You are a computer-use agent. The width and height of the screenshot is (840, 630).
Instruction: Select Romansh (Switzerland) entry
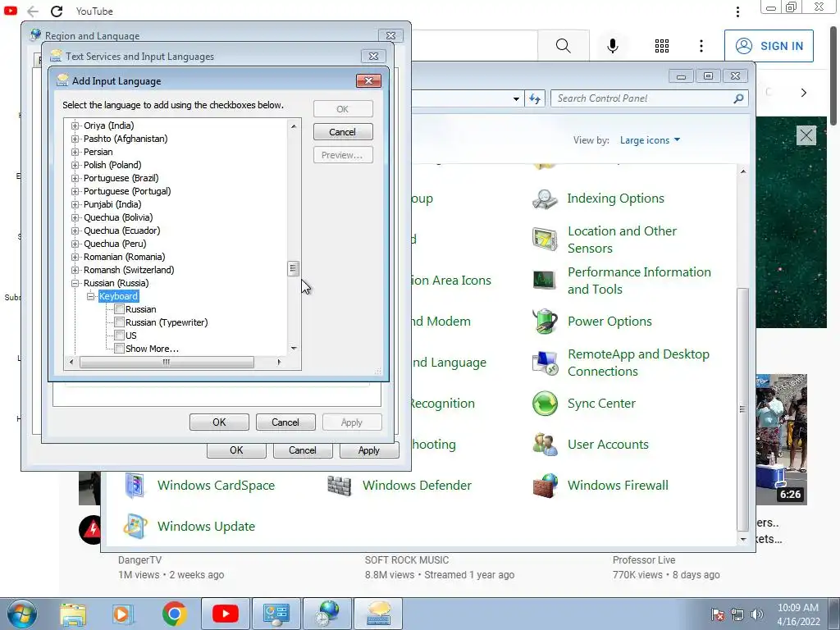tap(129, 270)
